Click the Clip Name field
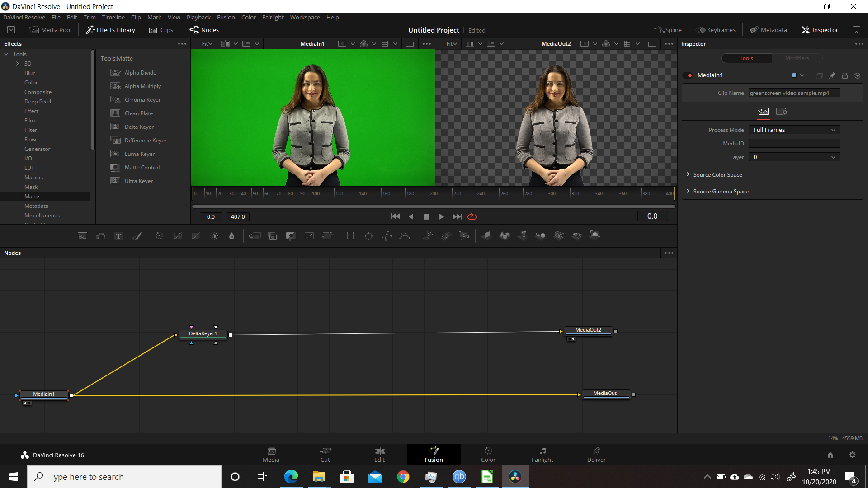868x488 pixels. pos(794,93)
